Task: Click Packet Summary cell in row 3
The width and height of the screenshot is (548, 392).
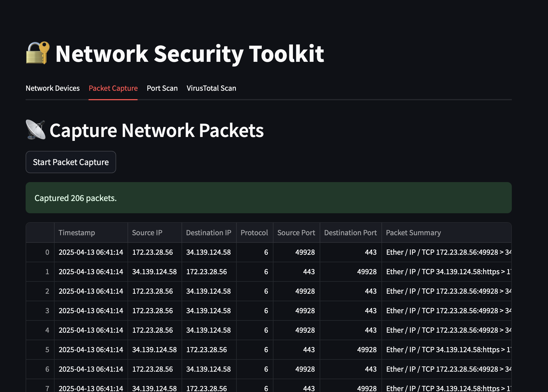Action: (446, 311)
